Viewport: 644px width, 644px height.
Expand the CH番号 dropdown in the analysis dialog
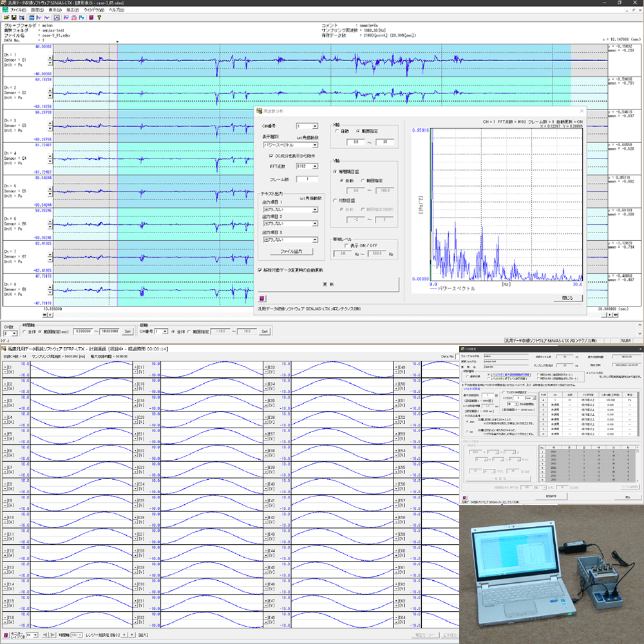tap(315, 126)
